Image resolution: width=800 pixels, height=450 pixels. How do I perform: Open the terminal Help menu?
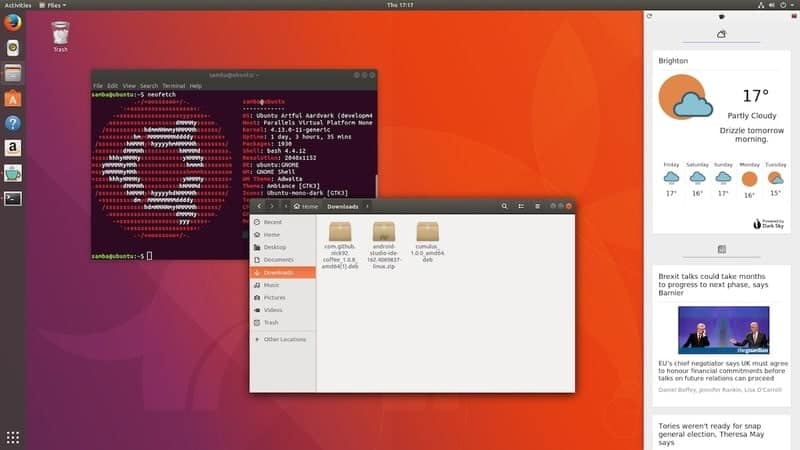(x=196, y=86)
